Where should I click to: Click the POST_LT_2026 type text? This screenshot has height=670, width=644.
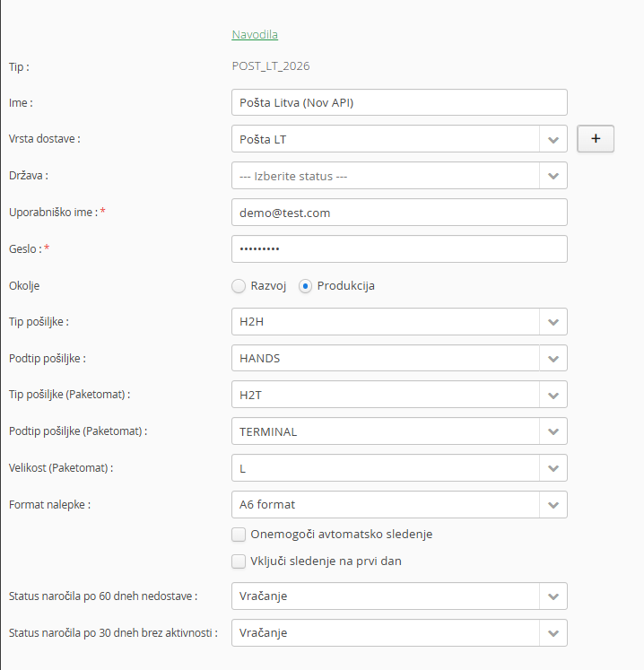tap(271, 66)
